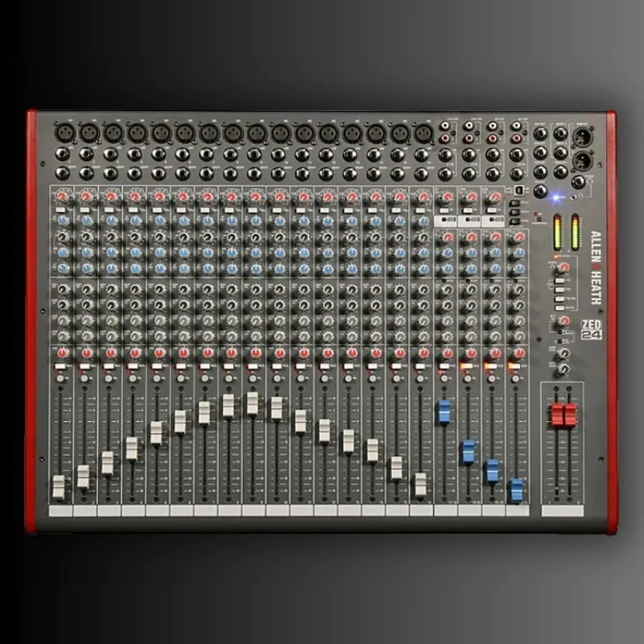Toggle the mute button on channel 1
The image size is (644, 644).
(60, 368)
